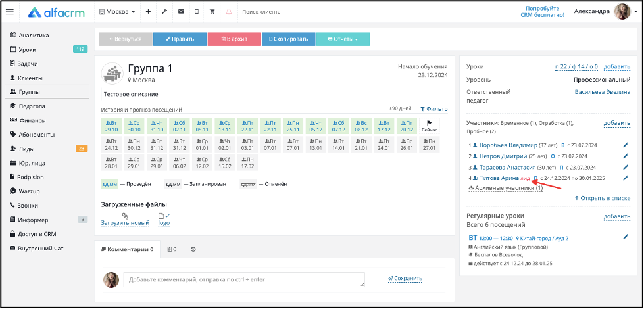Switch to the Комментарии 0 tab

[128, 249]
